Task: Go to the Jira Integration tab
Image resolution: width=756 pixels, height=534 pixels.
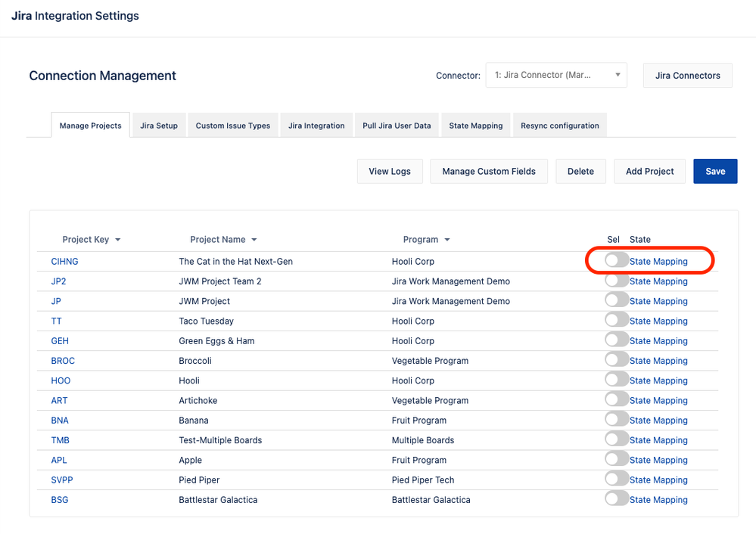Action: 316,126
